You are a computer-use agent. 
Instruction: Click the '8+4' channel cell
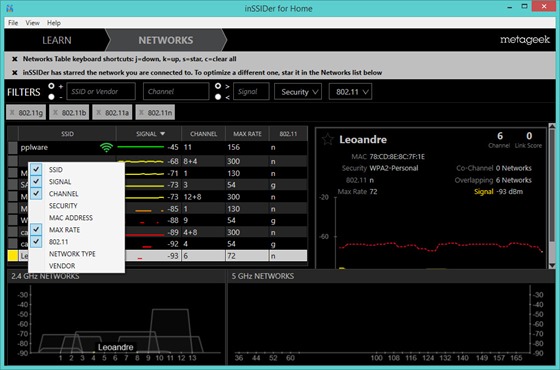click(x=204, y=161)
